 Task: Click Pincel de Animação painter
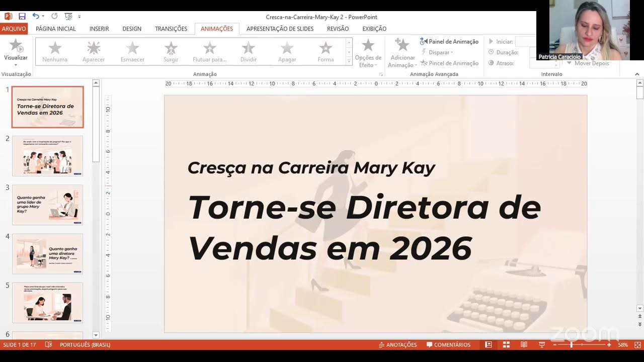click(x=449, y=63)
